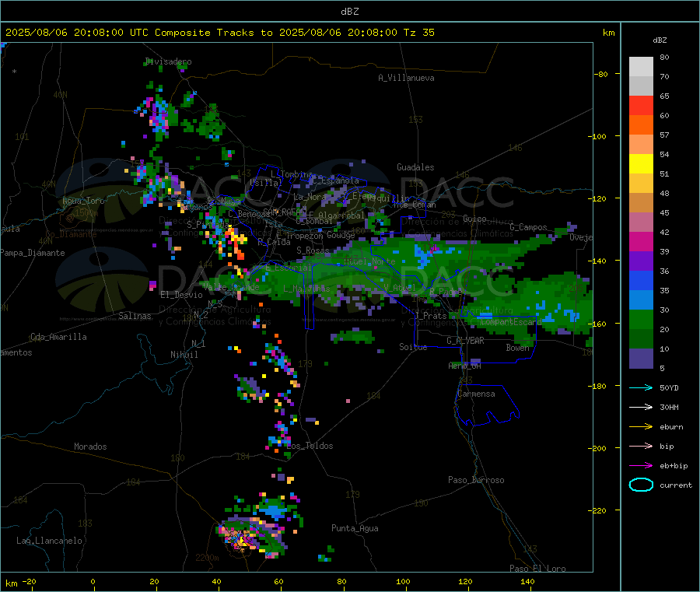Select the medium gray swatch between 70 and 65 dBZ
Viewport: 700px width, 592px height.
point(641,86)
